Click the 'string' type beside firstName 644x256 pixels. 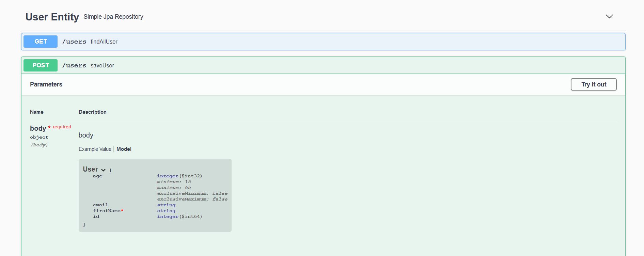coord(166,211)
